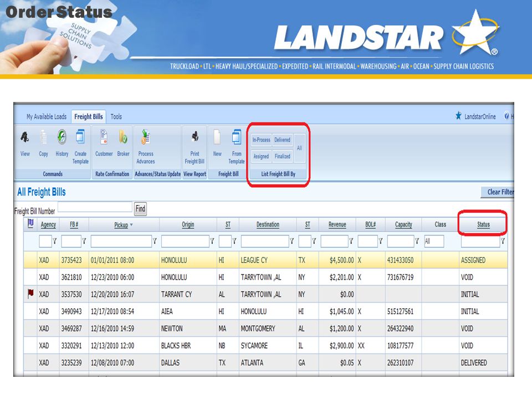
Task: Sort by Capacity column header
Action: [403, 224]
